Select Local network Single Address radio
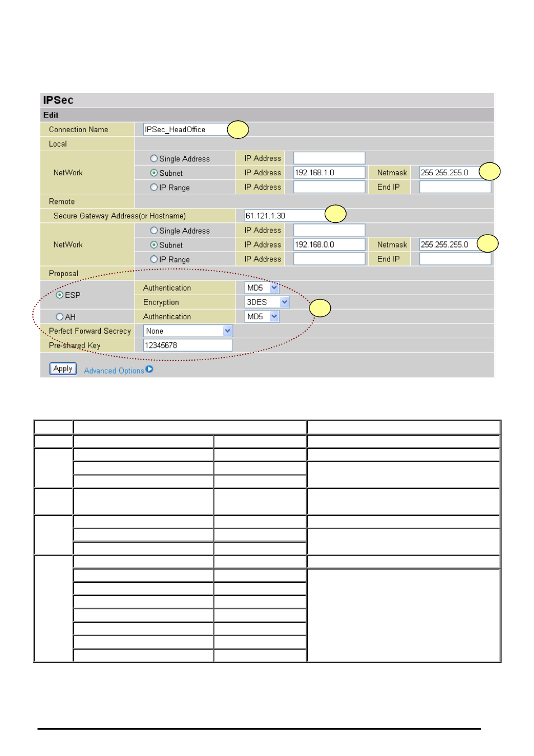 pyautogui.click(x=154, y=158)
